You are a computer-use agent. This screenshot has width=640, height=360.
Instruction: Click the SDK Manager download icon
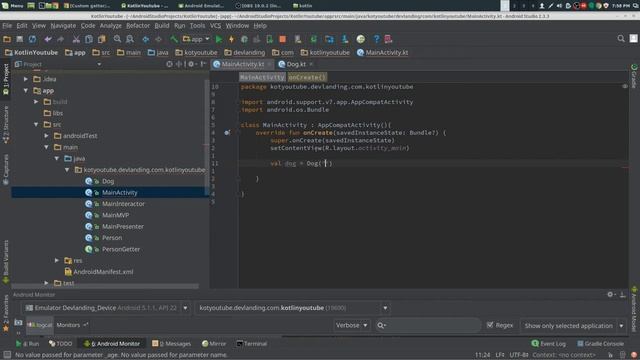[345, 39]
